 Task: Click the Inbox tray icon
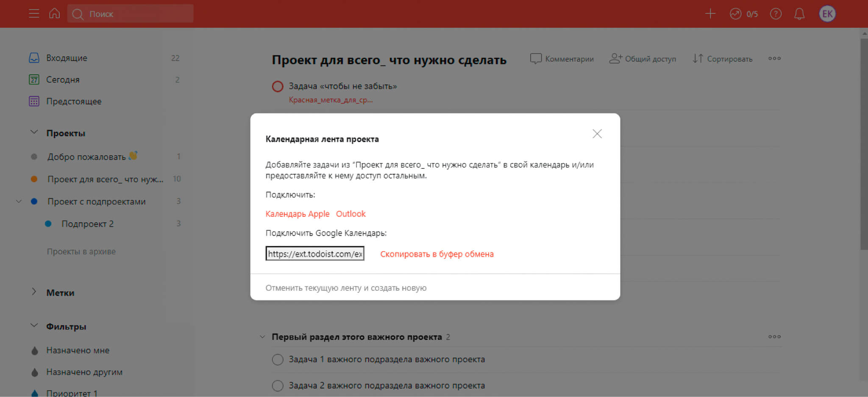34,58
